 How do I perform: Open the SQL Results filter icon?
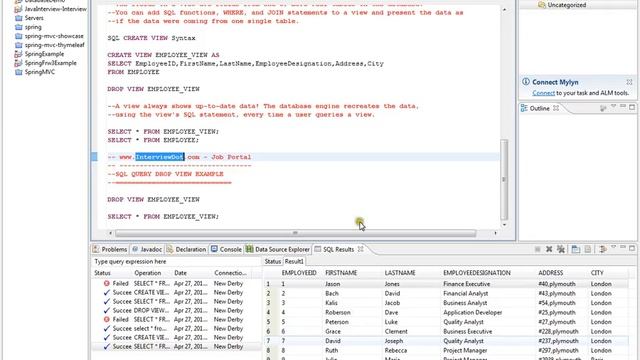pos(602,249)
